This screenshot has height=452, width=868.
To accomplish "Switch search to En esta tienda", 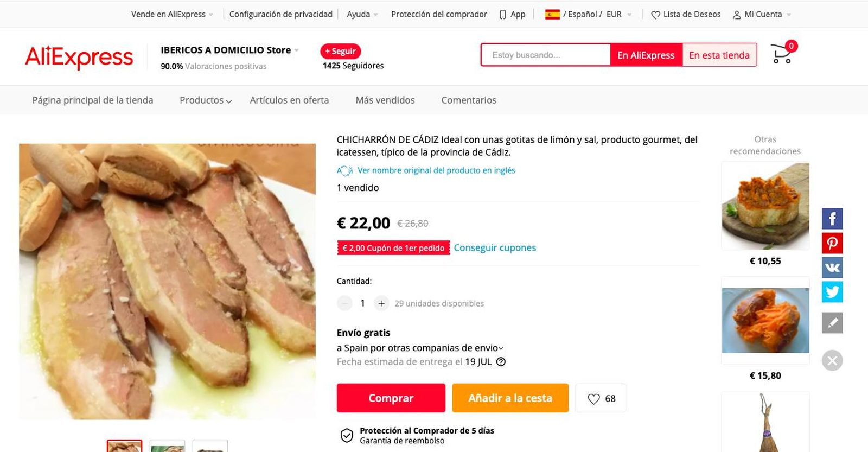I will tap(719, 55).
